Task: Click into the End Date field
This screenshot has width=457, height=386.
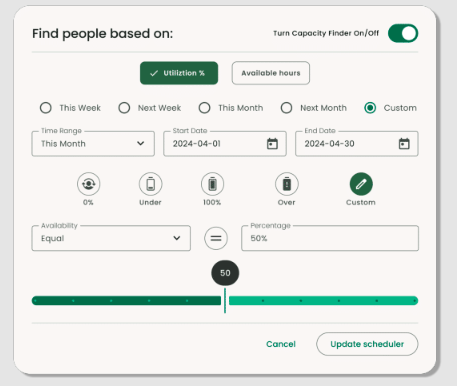Action: tap(357, 144)
